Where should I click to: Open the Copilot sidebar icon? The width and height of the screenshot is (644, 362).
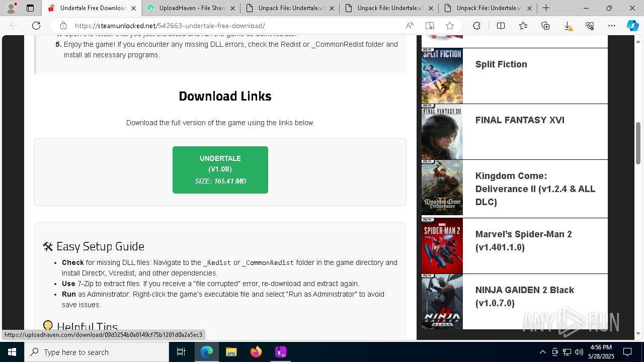pos(632,26)
